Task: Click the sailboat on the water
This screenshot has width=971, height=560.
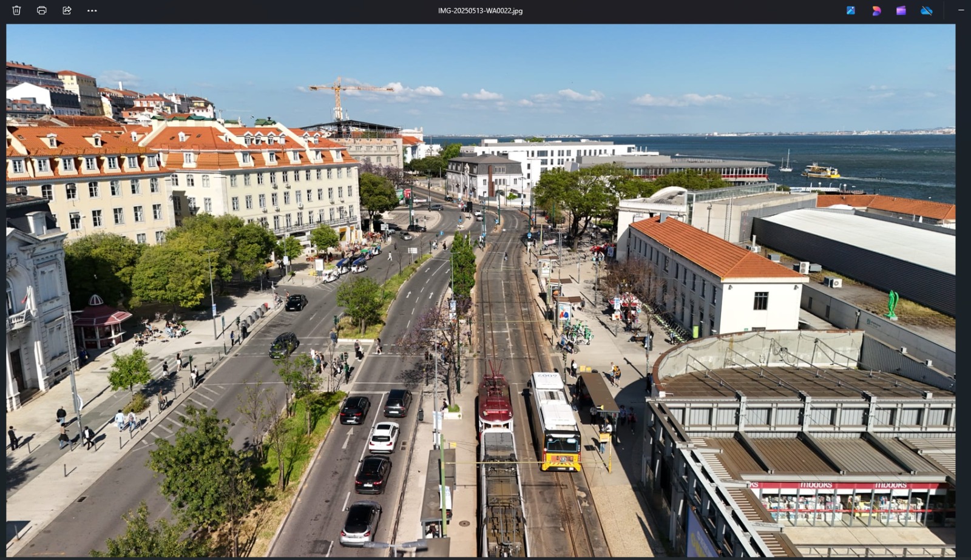Action: click(787, 163)
